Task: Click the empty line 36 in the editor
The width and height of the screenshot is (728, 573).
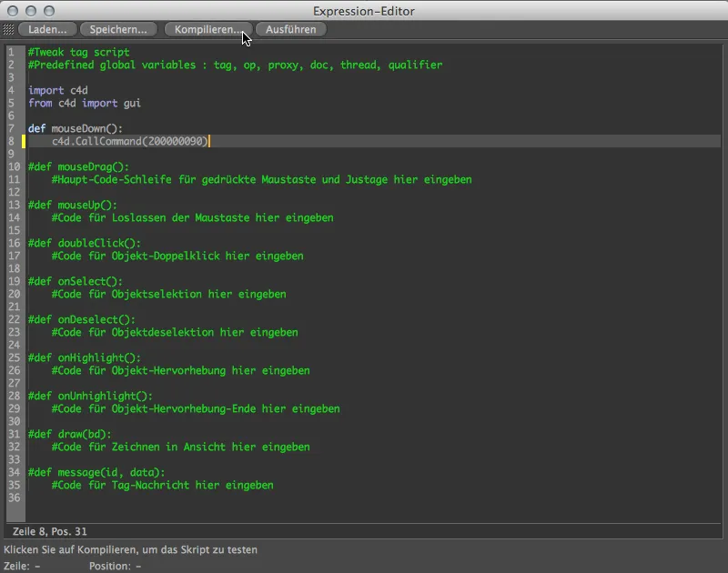Action: 371,498
